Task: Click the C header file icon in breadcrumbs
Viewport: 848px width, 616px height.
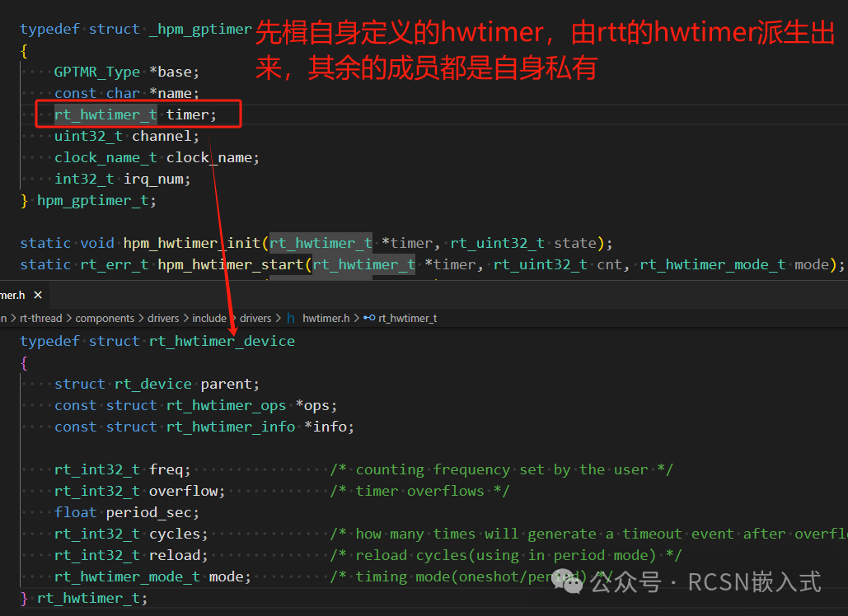Action: pos(291,318)
